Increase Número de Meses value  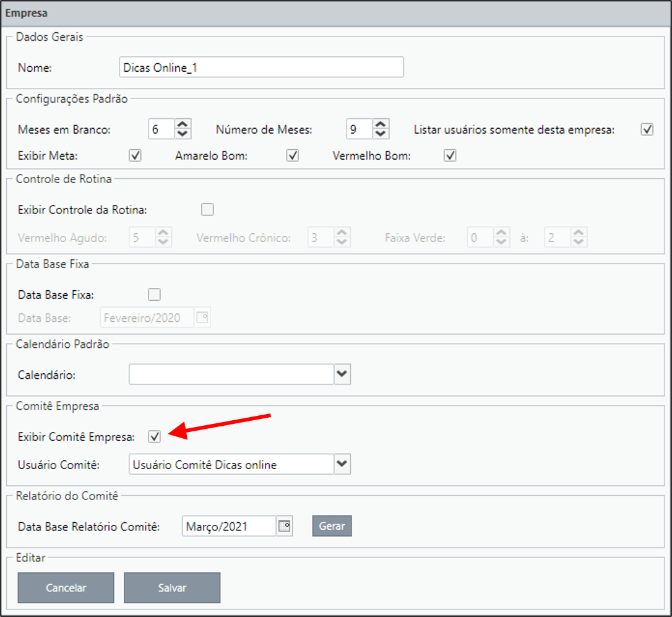pyautogui.click(x=381, y=124)
